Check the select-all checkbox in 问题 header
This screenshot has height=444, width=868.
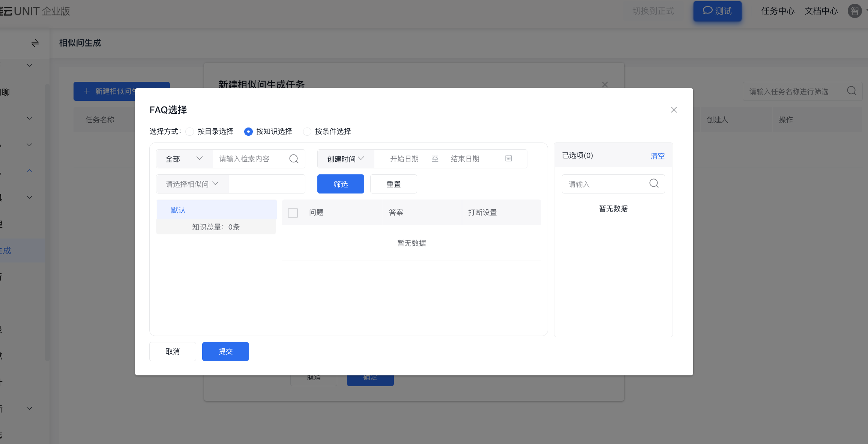click(293, 213)
